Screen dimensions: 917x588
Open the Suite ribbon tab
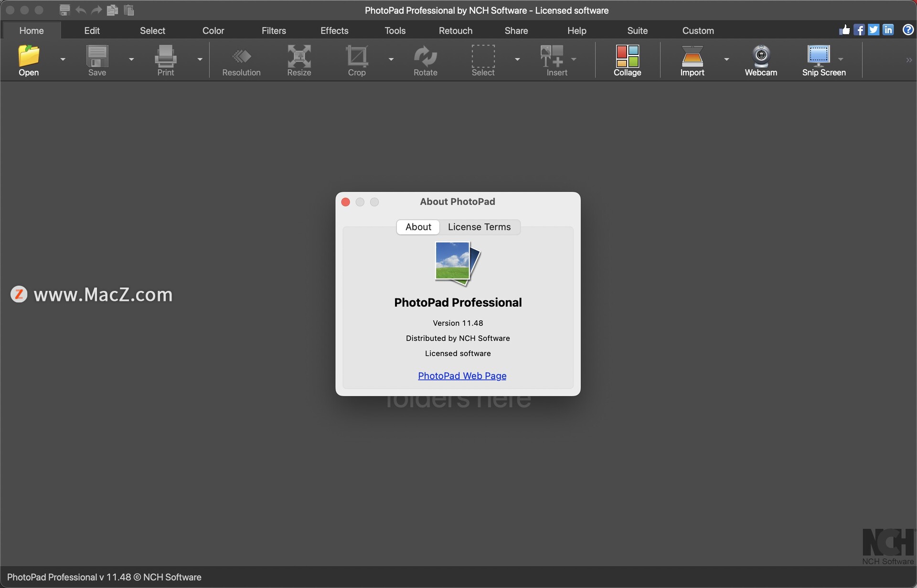pos(637,31)
